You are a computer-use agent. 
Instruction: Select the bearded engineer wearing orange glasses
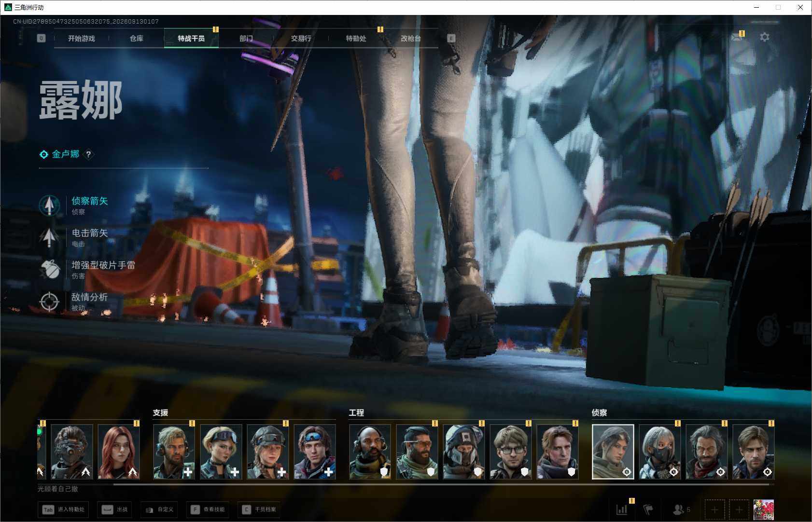(417, 452)
